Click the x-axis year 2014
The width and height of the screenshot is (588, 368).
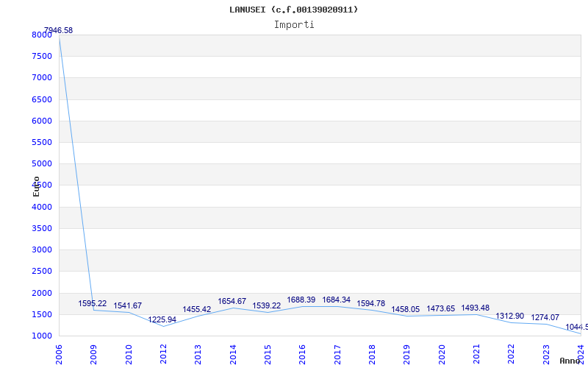tap(233, 355)
